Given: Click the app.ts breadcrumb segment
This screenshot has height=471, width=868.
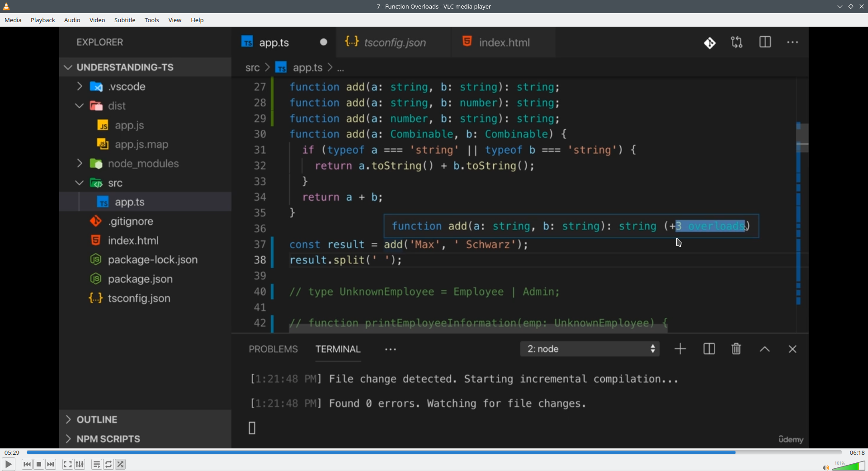Looking at the screenshot, I should (307, 68).
